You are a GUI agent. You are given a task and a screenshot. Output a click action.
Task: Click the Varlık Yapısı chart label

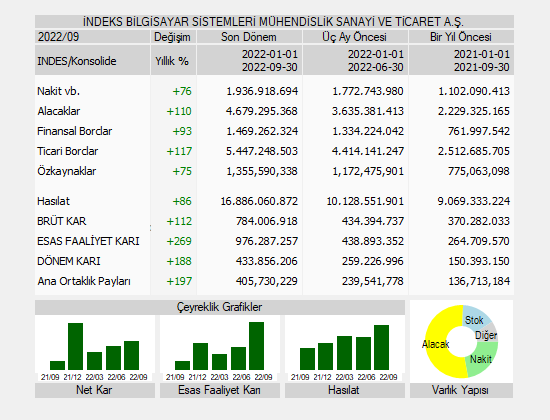[461, 390]
